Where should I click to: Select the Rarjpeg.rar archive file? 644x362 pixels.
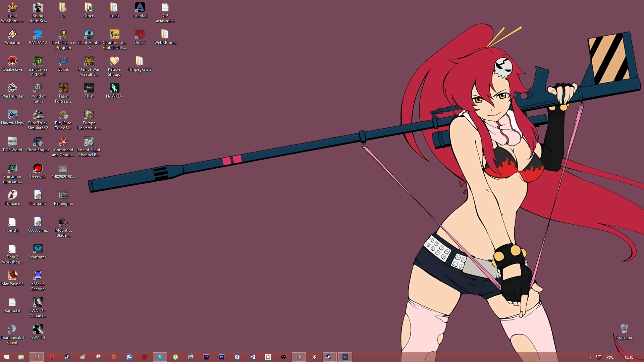[63, 196]
